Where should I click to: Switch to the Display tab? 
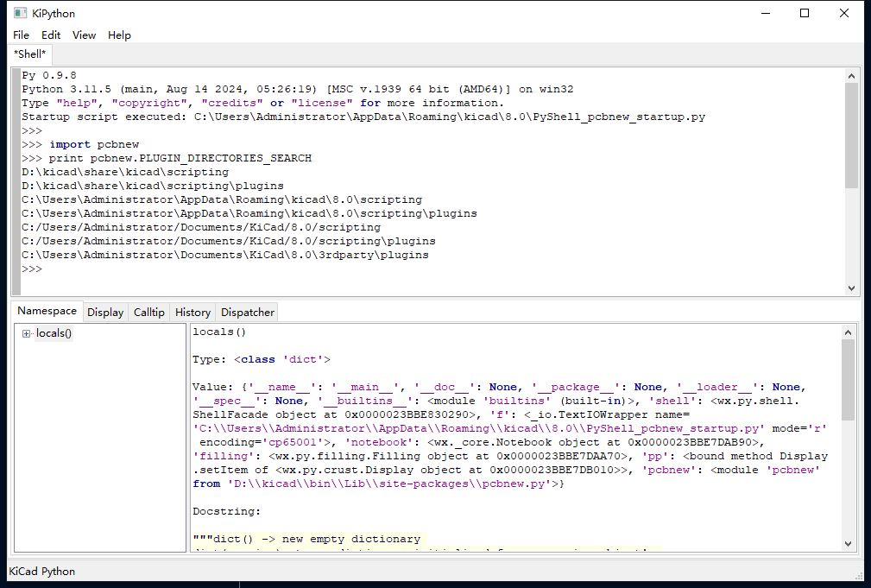pyautogui.click(x=105, y=313)
